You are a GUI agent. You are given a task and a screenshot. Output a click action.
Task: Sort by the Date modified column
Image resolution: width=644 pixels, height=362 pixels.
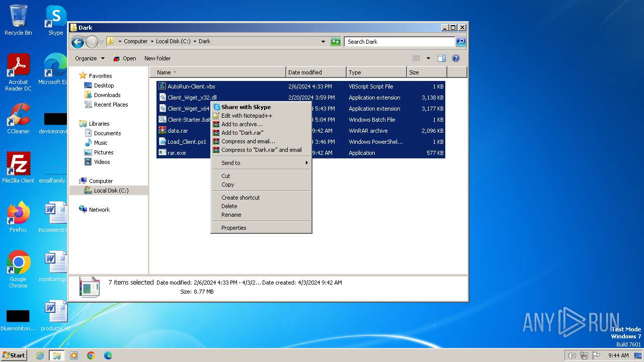pyautogui.click(x=316, y=72)
